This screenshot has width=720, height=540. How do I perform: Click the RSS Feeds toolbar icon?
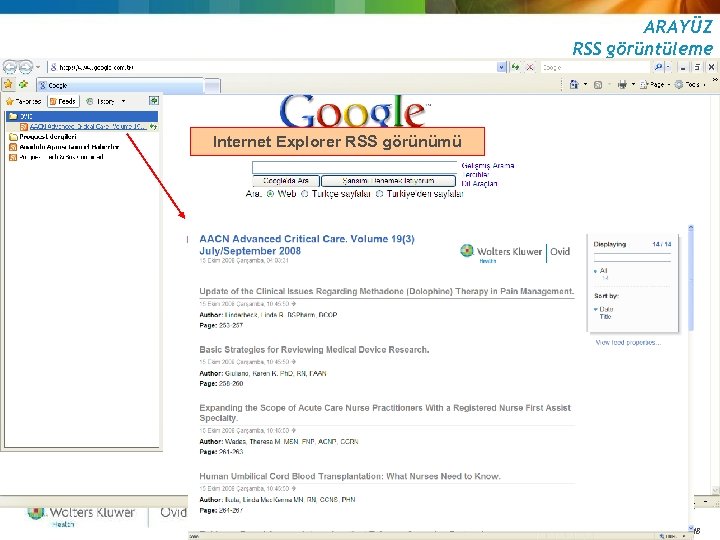tap(598, 85)
